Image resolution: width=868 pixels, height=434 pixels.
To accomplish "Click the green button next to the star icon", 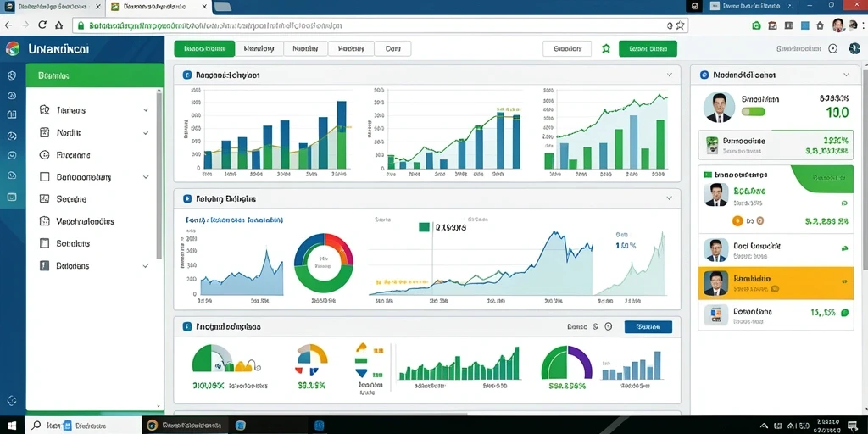I will [648, 48].
